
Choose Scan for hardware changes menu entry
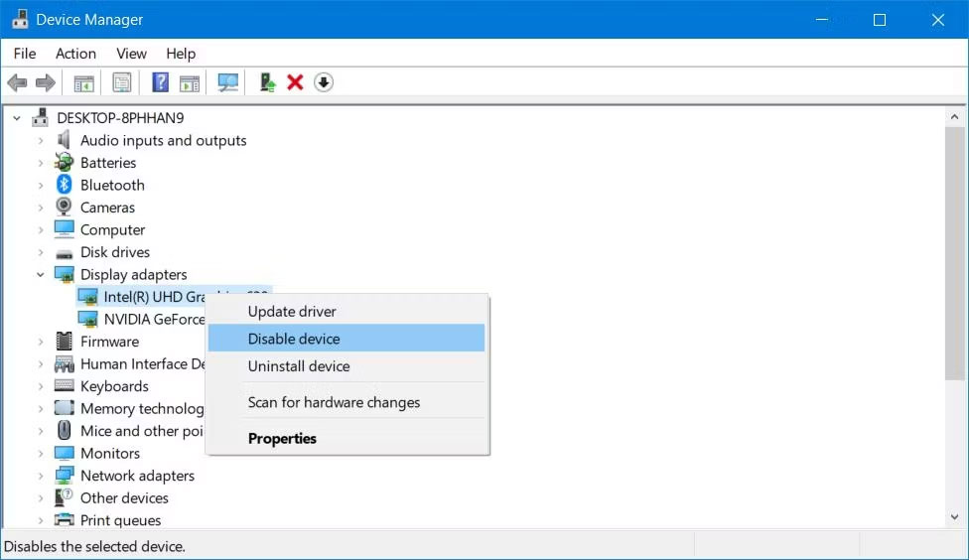pos(346,402)
